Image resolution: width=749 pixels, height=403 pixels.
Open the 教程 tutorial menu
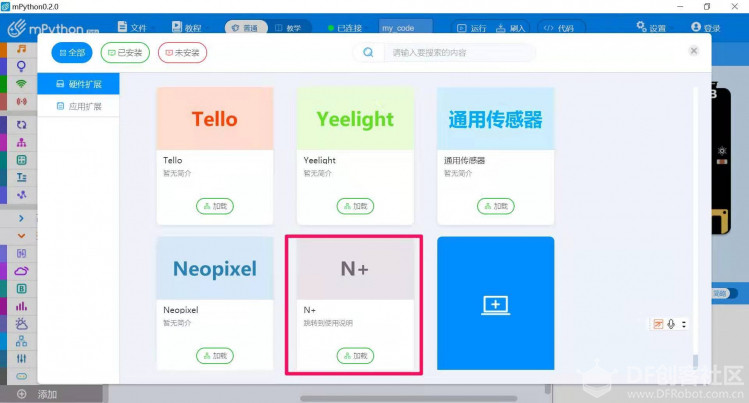[187, 27]
